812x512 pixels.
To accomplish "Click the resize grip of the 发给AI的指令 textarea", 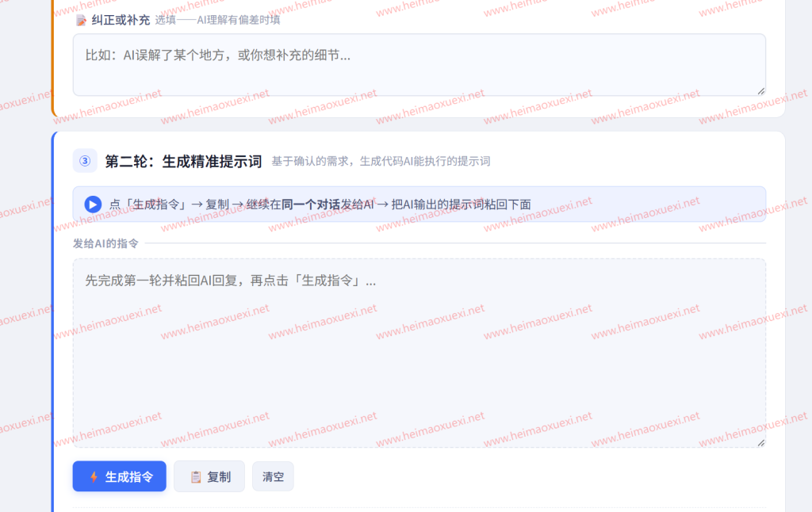I will click(760, 442).
